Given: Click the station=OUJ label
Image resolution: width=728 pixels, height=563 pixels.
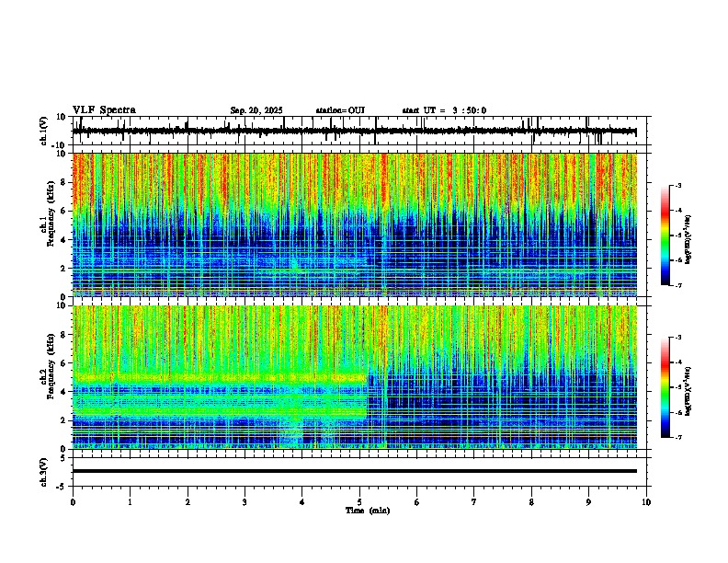Looking at the screenshot, I should tap(340, 110).
